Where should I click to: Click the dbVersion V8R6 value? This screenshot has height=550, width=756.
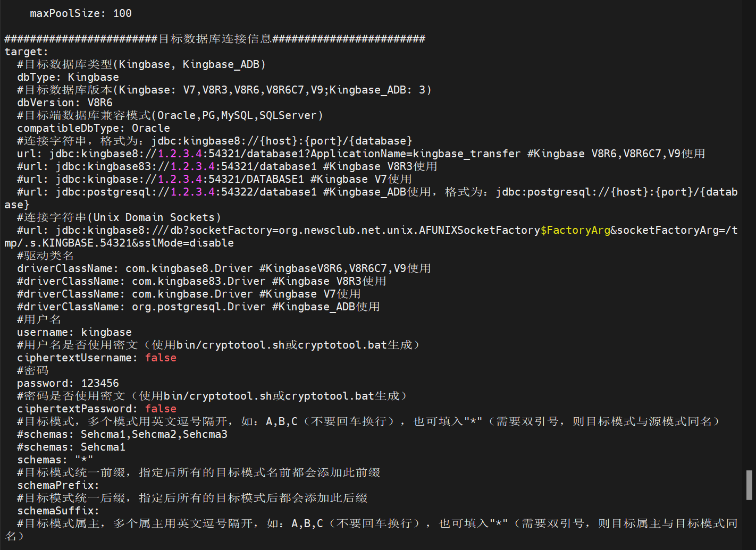point(100,103)
